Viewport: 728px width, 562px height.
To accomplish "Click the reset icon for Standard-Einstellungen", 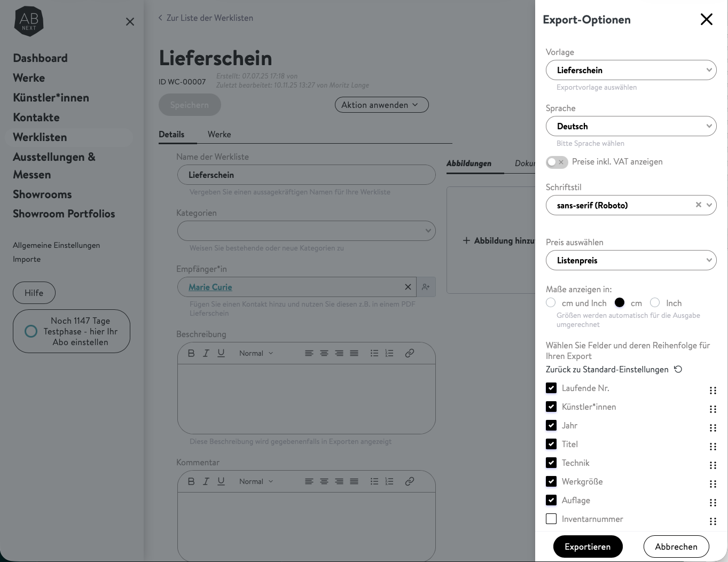I will pyautogui.click(x=678, y=369).
